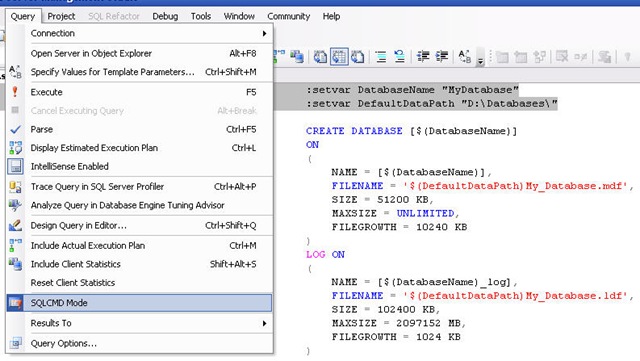Choose Open Server in Object Explorer
Screen dimensions: 640x361
[139, 53]
